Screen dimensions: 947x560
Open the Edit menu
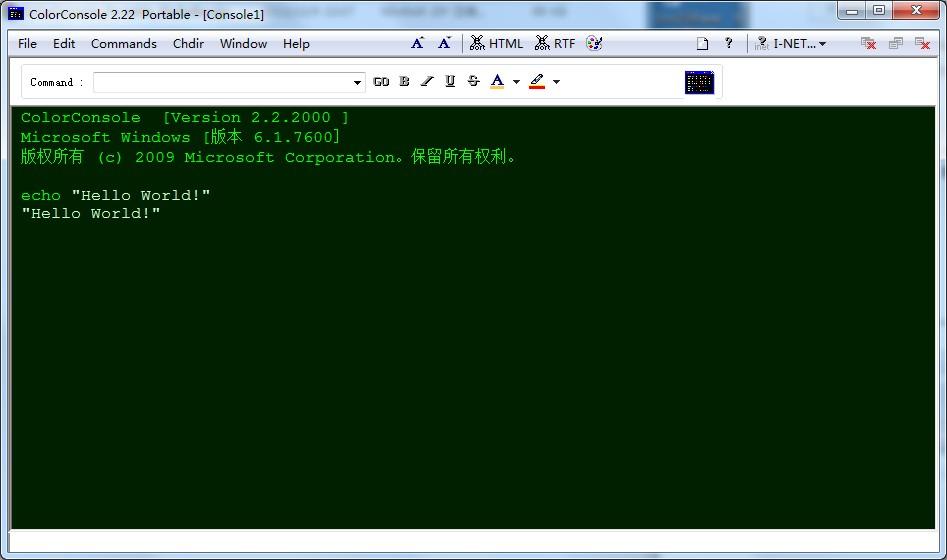pyautogui.click(x=64, y=43)
